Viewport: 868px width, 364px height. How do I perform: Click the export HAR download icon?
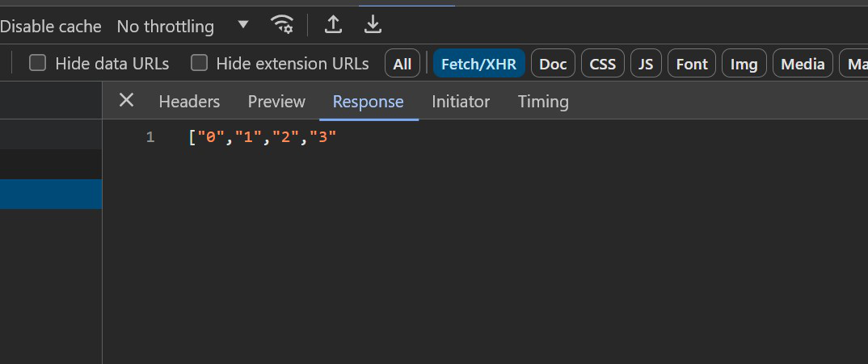pos(373,25)
